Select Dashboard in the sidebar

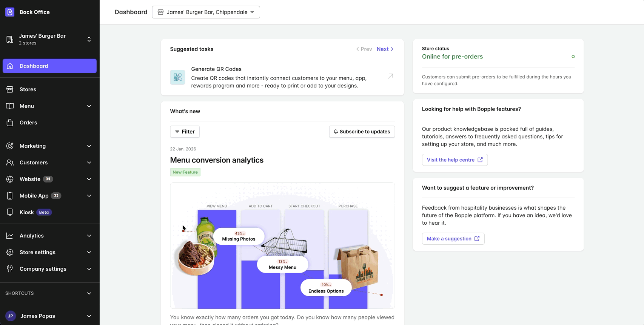pos(49,66)
